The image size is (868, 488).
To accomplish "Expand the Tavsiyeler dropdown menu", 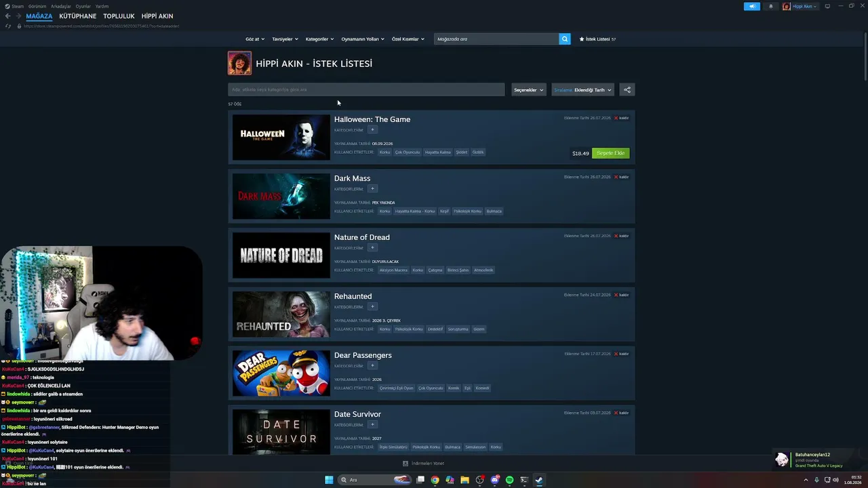I will tap(285, 39).
